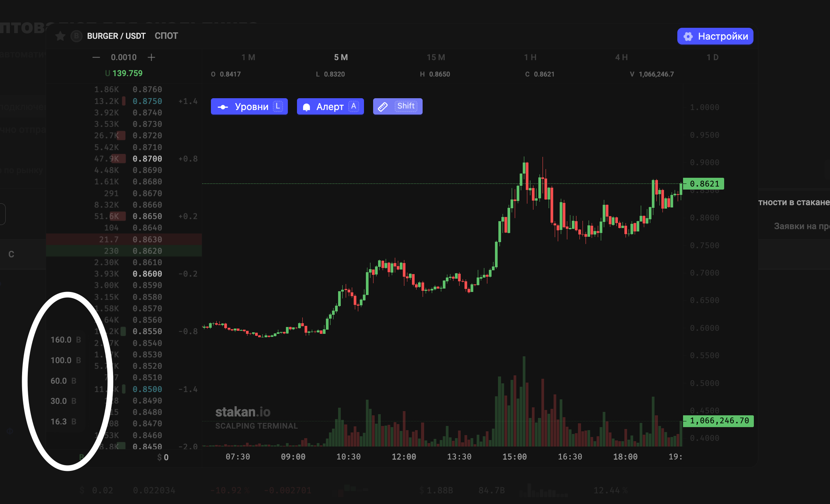The width and height of the screenshot is (830, 504).
Task: Open the Настройки settings button
Action: pyautogui.click(x=715, y=36)
